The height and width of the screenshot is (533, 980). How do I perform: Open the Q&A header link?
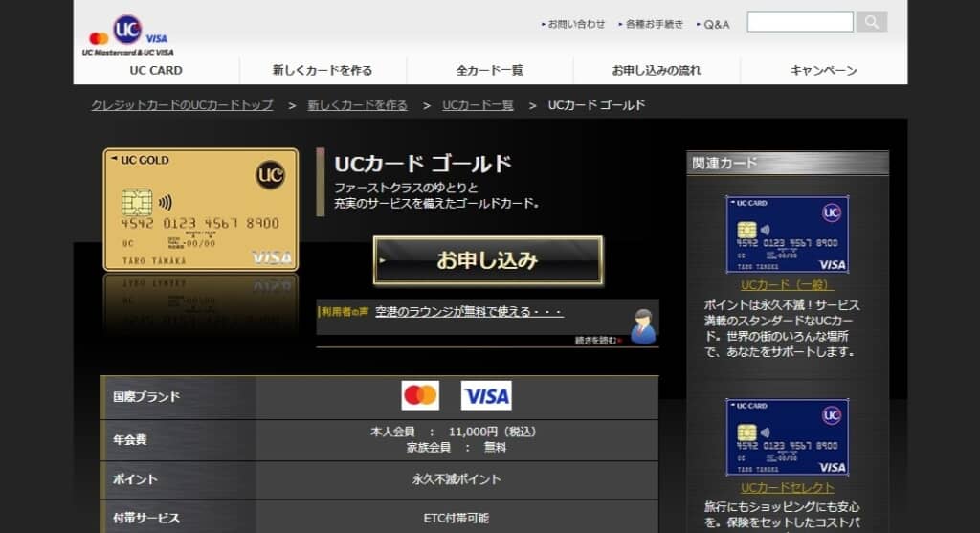point(716,24)
